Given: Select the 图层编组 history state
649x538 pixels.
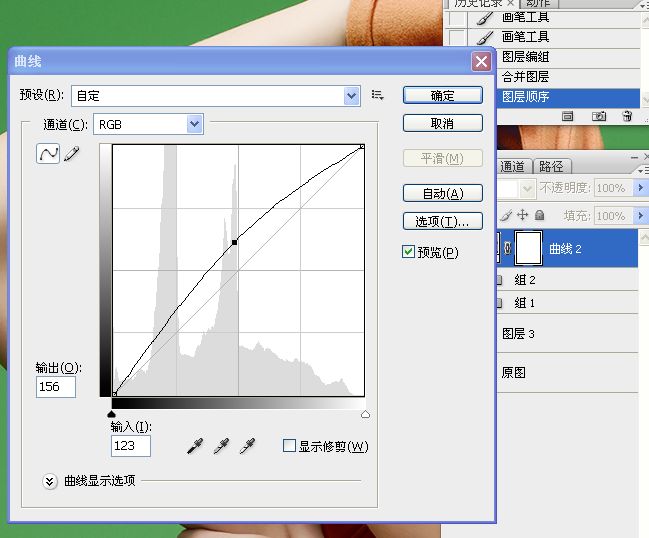Looking at the screenshot, I should coord(568,57).
